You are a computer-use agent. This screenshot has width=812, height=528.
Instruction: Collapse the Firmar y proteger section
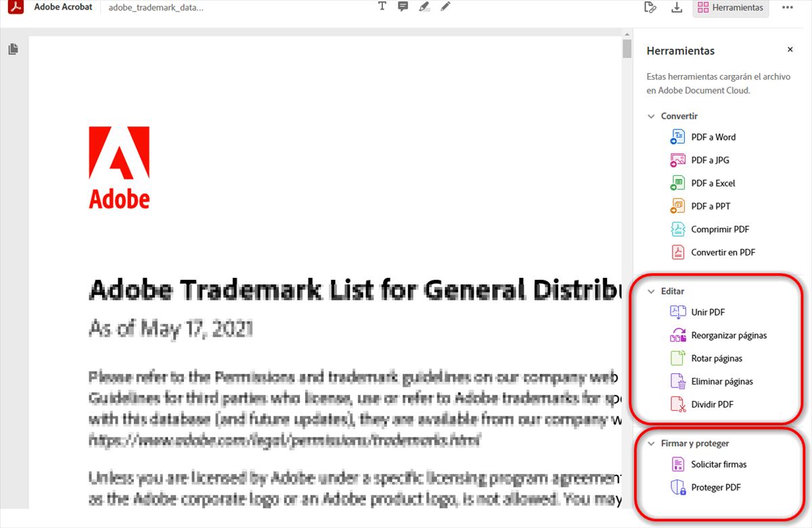point(652,443)
